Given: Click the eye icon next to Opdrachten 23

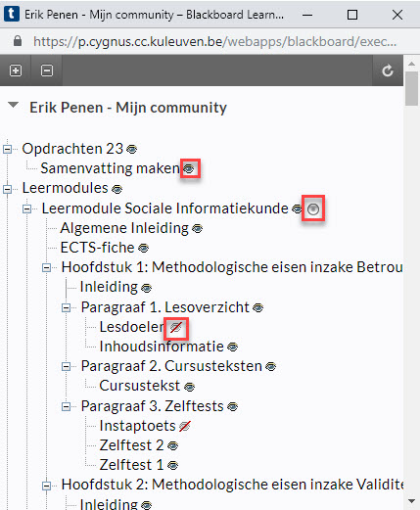Looking at the screenshot, I should (x=132, y=150).
